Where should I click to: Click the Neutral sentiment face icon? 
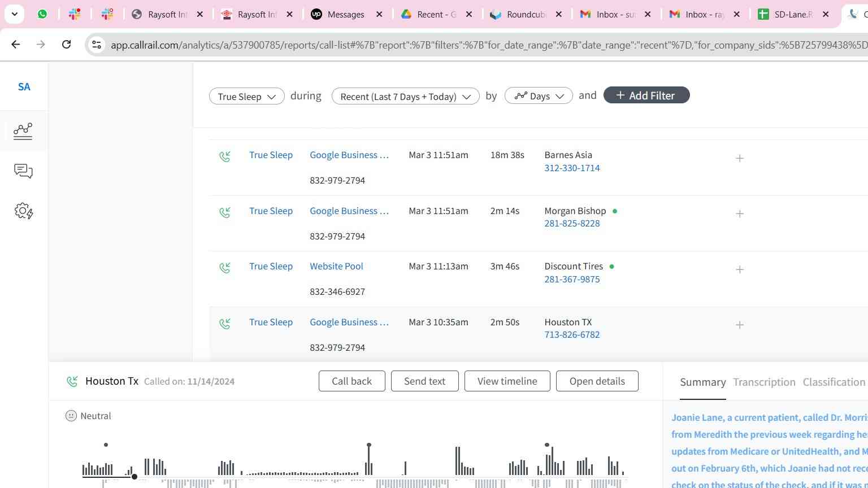[x=71, y=416]
